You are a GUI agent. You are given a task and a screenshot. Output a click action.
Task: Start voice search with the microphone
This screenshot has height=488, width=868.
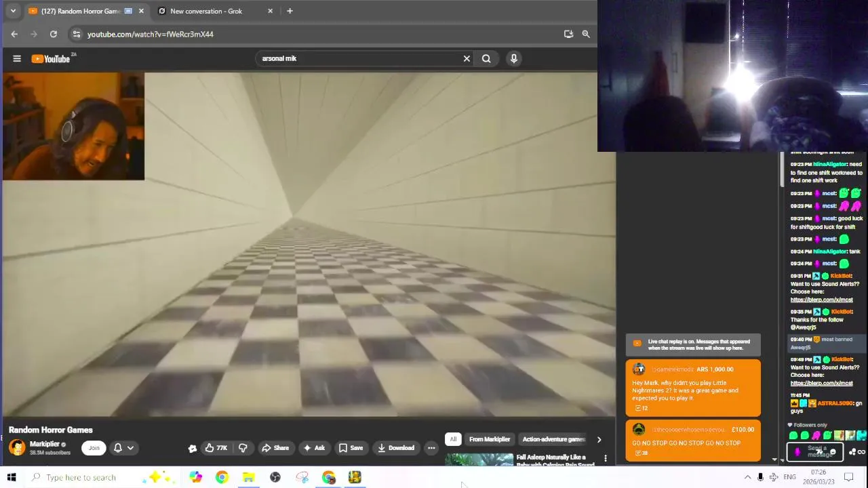(x=514, y=58)
